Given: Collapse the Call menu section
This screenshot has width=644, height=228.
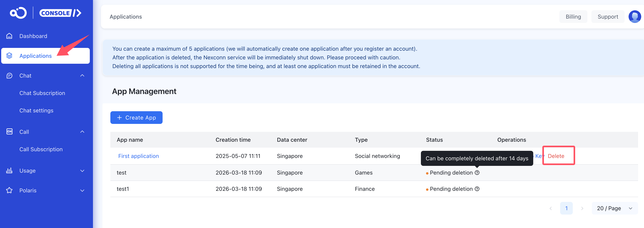Looking at the screenshot, I should click(82, 132).
